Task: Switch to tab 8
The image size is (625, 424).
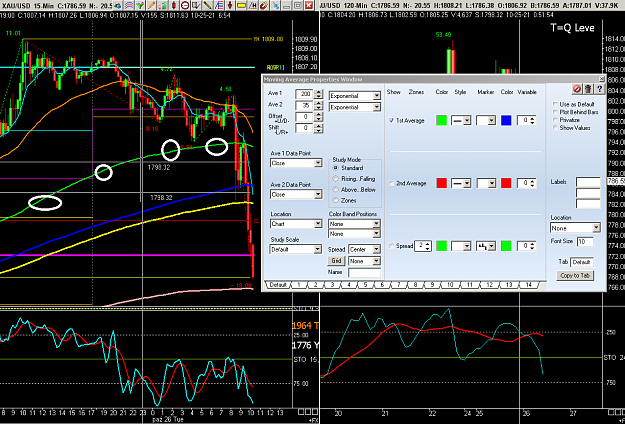Action: point(415,285)
